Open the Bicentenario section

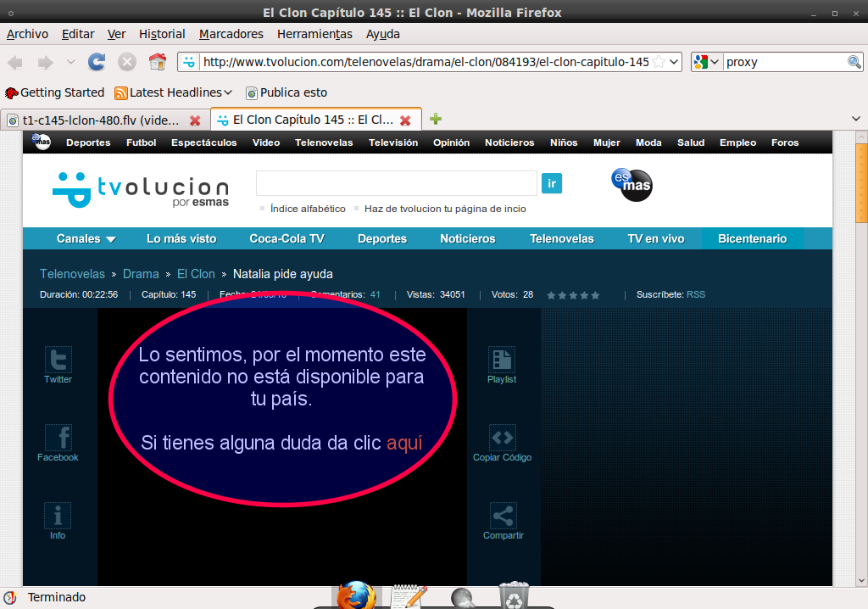pyautogui.click(x=753, y=238)
